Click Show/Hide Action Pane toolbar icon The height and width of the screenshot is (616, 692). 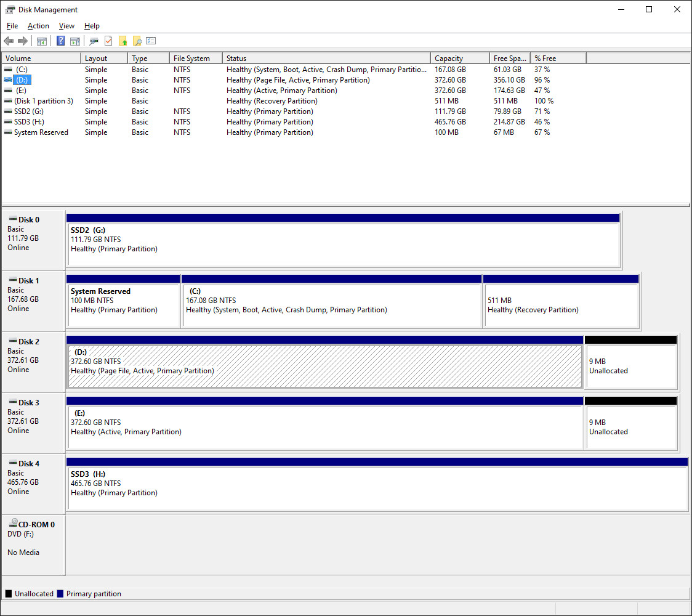click(76, 41)
